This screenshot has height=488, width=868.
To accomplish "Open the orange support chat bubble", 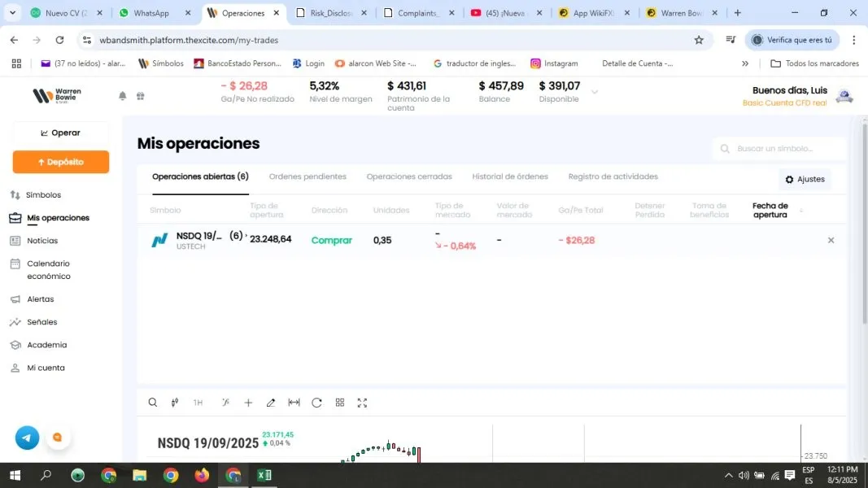I will pos(57,438).
